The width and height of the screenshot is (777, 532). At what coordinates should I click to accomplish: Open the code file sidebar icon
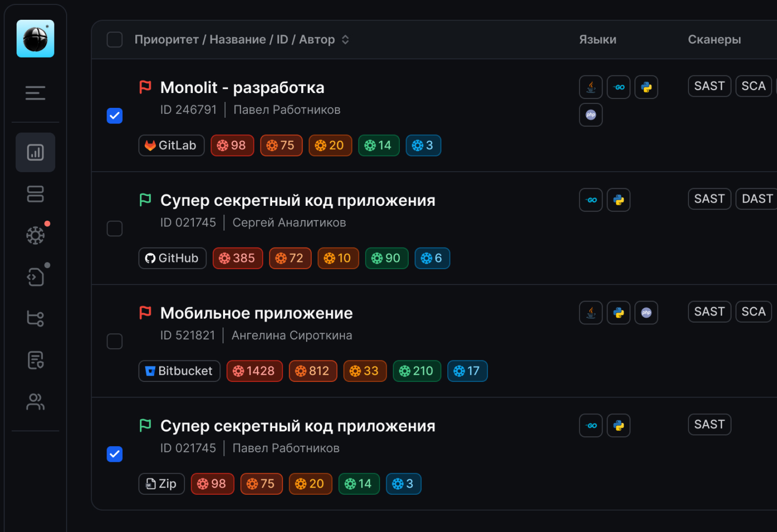(35, 277)
